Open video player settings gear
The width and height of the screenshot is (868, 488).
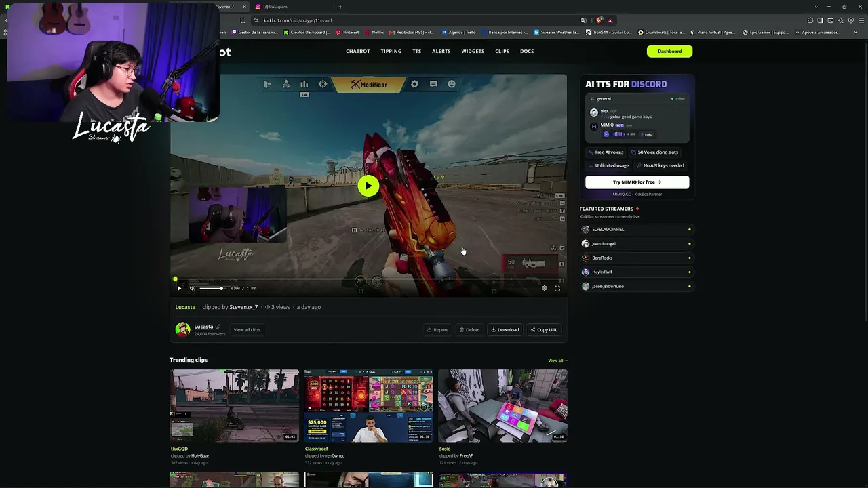(x=544, y=288)
